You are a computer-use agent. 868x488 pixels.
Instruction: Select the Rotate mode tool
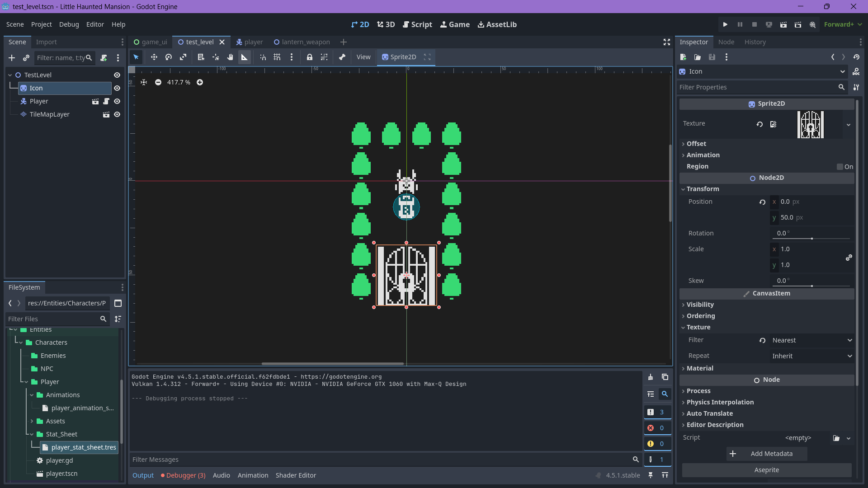point(169,57)
